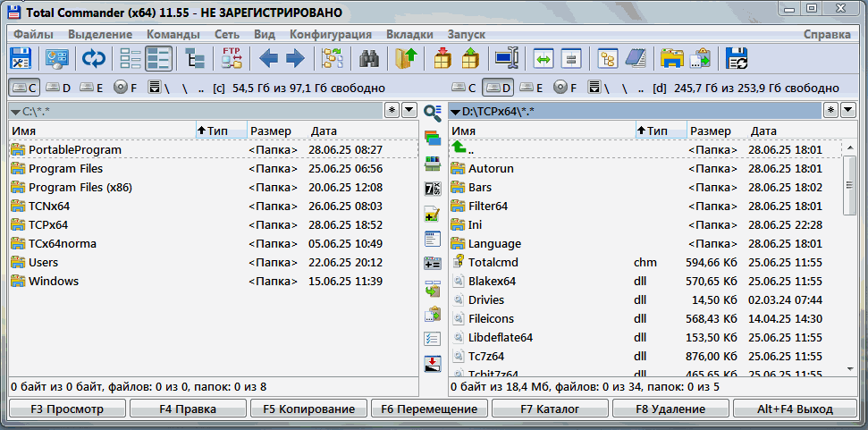Open left panel drive list dropdown icon

pos(155,88)
